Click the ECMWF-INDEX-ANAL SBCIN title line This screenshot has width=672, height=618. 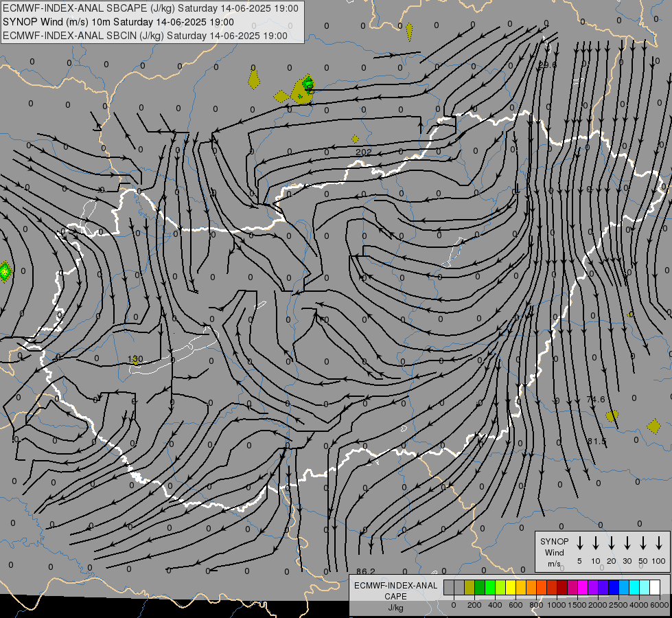click(x=145, y=36)
